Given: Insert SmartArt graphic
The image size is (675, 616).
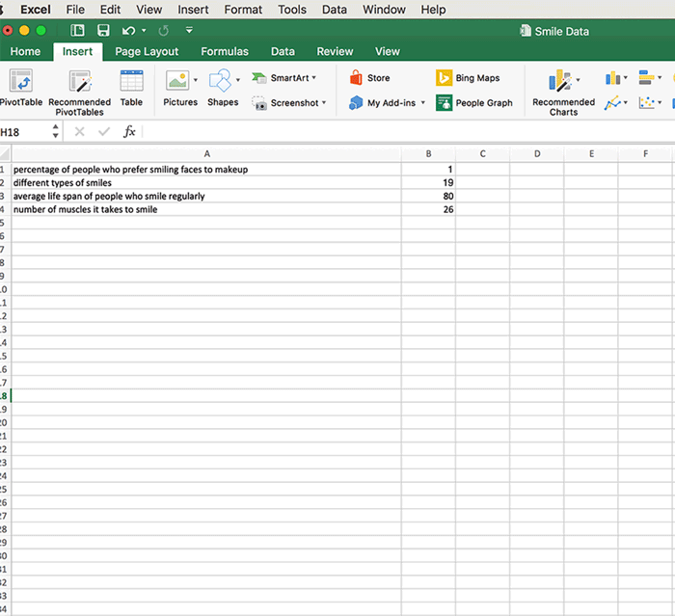Looking at the screenshot, I should click(x=283, y=78).
